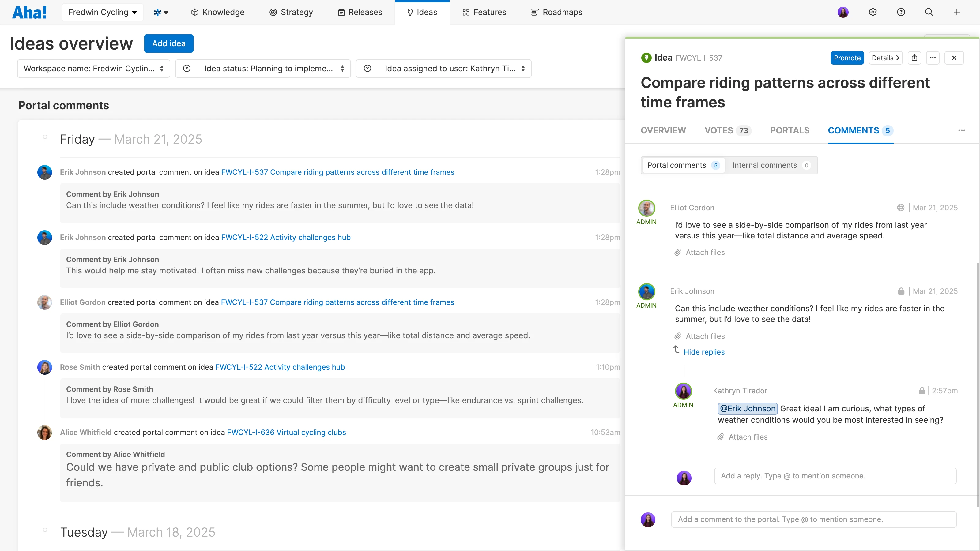Click the plus icon in top bar
The width and height of the screenshot is (980, 551).
point(957,12)
